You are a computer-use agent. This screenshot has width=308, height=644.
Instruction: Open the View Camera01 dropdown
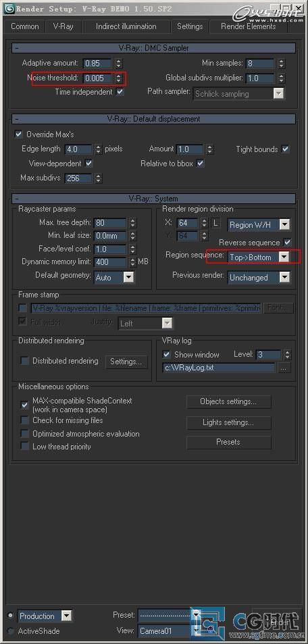(169, 631)
